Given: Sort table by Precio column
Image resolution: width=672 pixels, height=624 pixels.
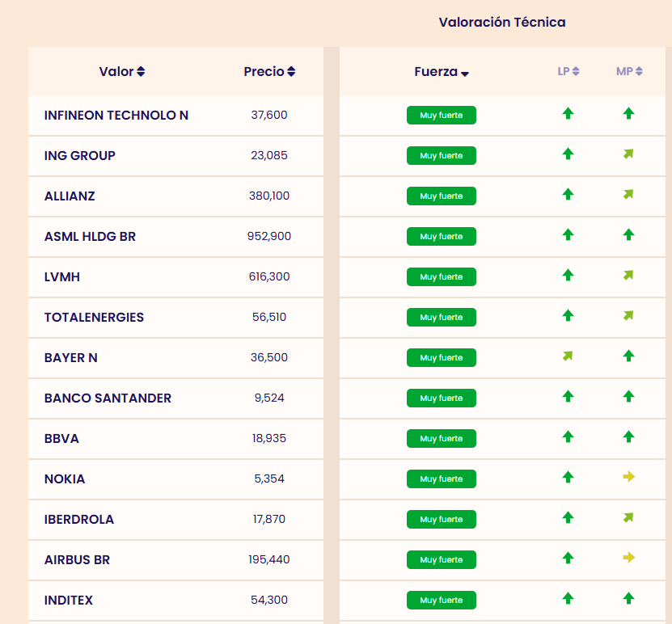Looking at the screenshot, I should pyautogui.click(x=269, y=72).
